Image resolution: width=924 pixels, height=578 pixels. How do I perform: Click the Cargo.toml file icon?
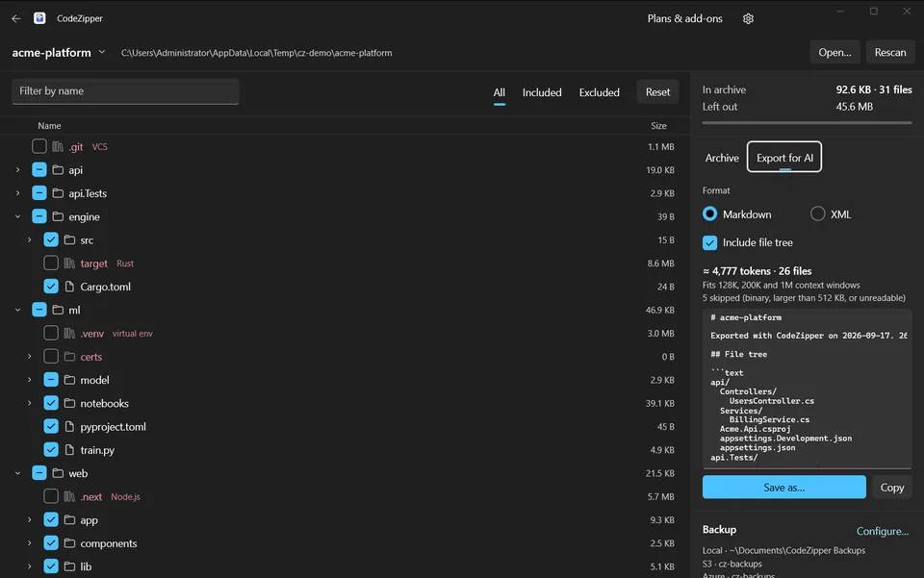[69, 287]
